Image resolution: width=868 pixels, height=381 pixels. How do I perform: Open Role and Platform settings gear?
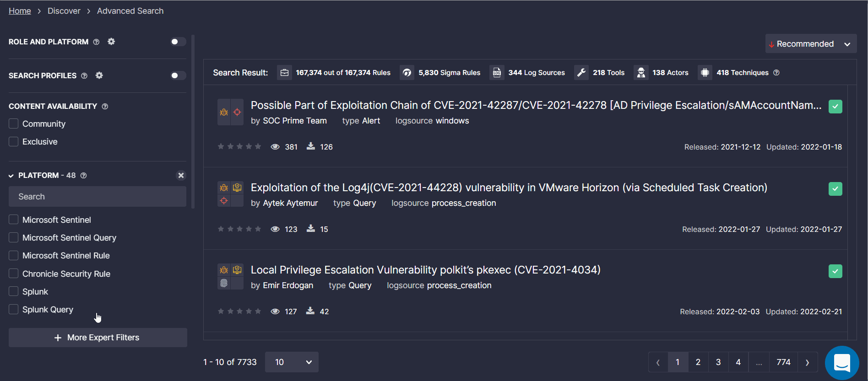point(111,42)
